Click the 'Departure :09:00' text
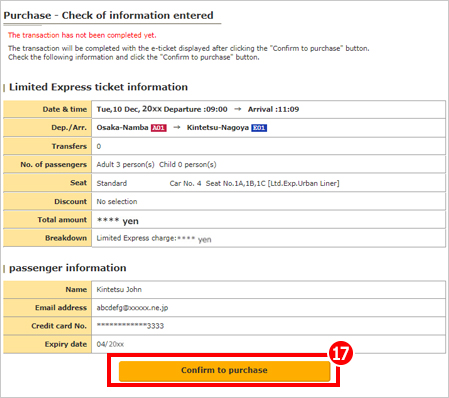 (196, 109)
